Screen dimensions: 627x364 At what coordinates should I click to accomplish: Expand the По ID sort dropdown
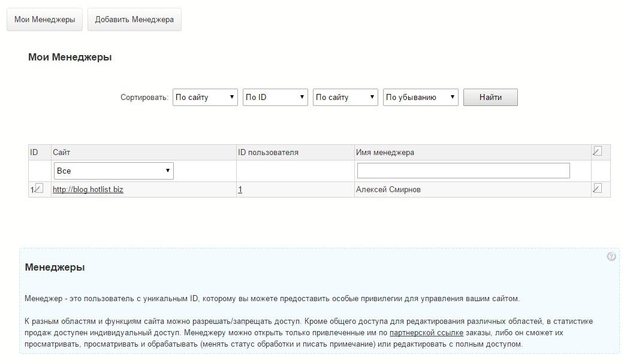point(275,97)
